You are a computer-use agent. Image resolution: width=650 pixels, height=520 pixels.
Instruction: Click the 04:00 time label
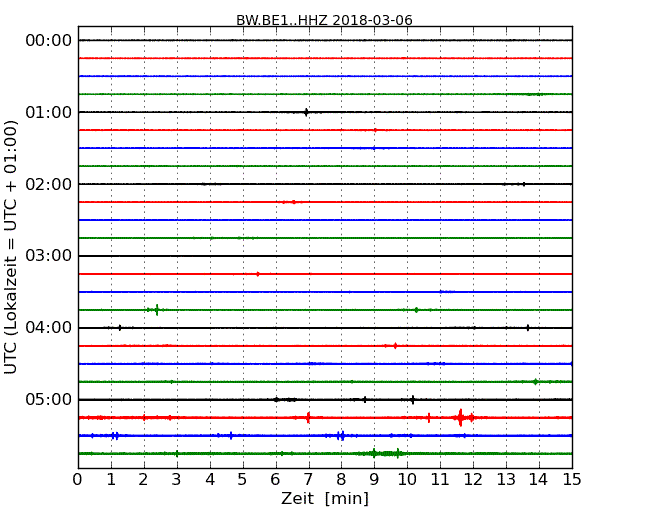tap(49, 327)
